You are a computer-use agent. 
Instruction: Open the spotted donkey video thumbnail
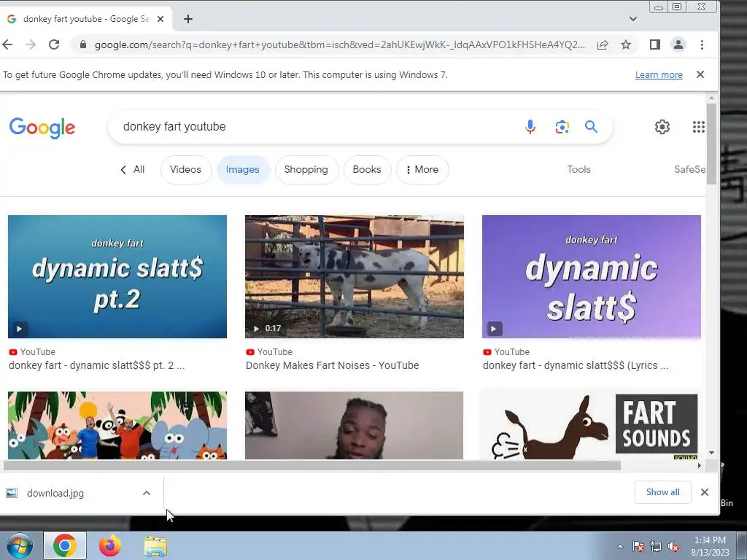354,276
